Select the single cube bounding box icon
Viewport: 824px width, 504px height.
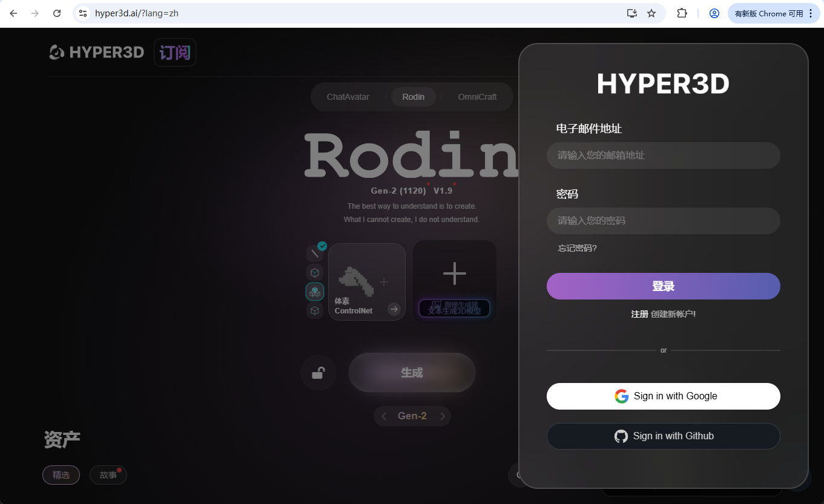point(315,272)
